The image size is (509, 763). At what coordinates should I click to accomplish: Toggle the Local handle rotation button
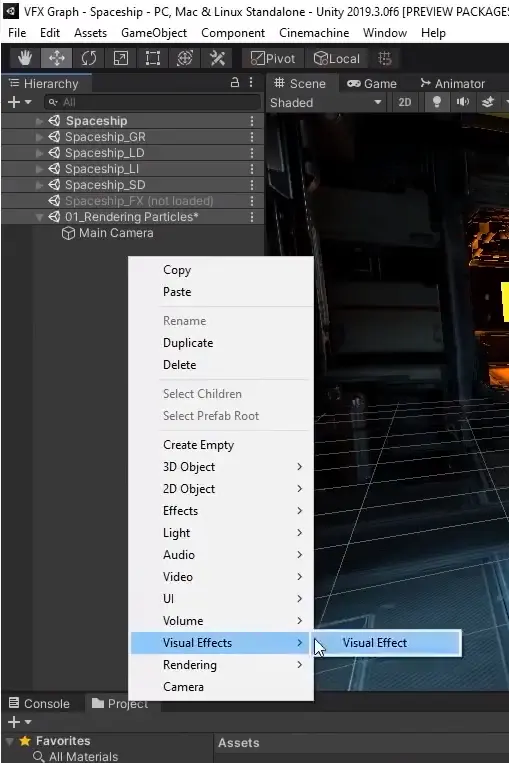pos(337,58)
